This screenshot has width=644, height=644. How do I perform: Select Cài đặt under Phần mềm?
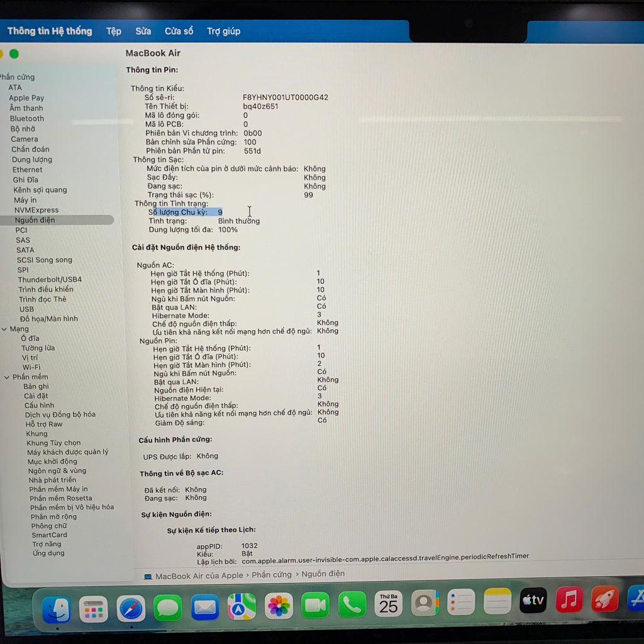click(36, 396)
